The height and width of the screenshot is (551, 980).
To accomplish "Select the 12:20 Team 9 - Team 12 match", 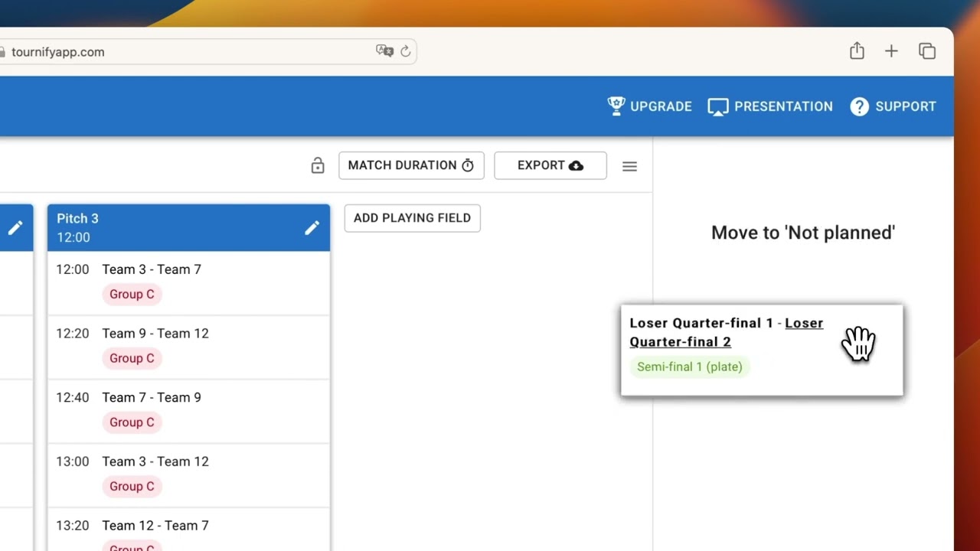I will (188, 347).
